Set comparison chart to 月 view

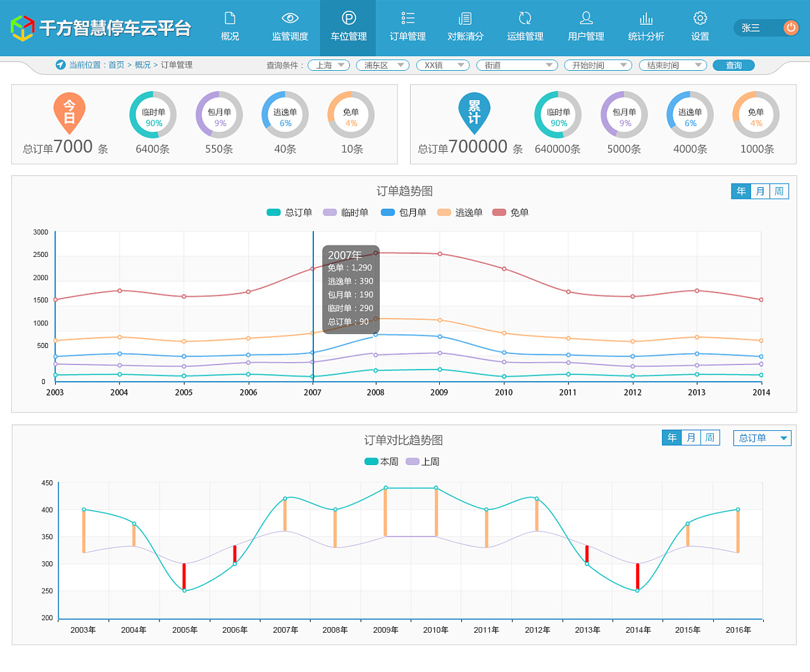tap(691, 438)
